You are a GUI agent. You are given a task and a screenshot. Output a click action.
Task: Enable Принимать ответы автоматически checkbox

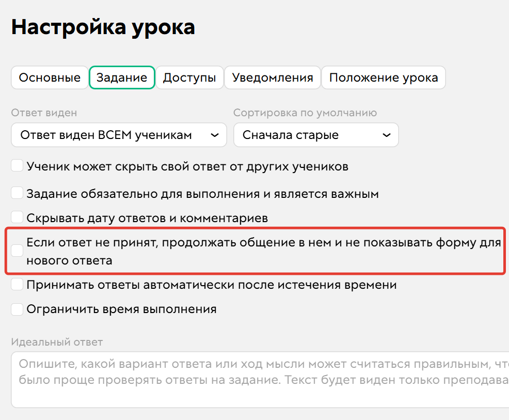point(17,284)
